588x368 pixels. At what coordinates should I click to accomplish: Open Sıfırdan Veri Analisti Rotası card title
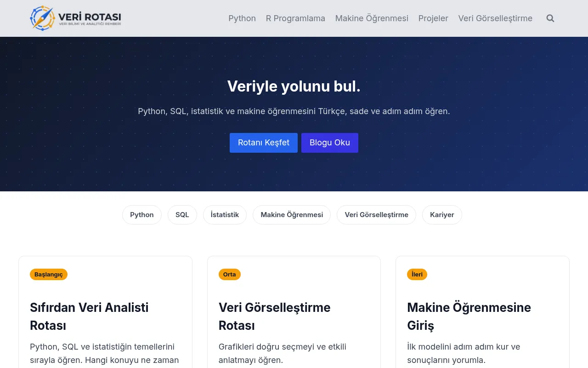pyautogui.click(x=89, y=316)
